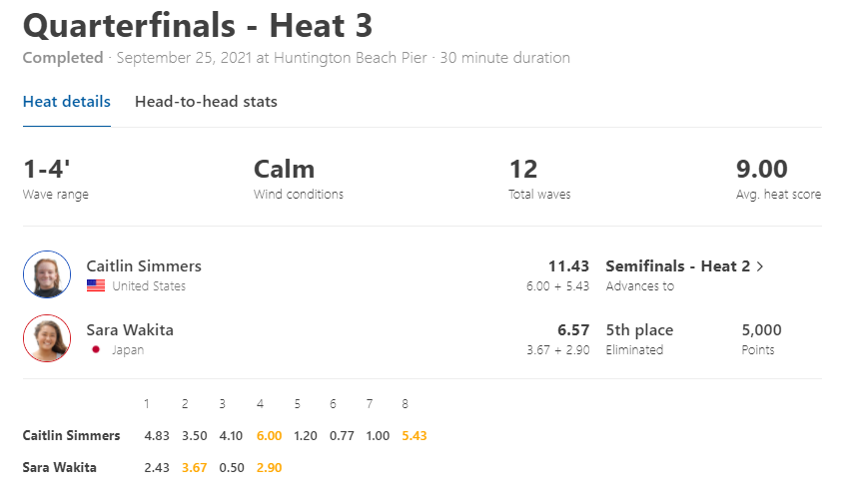The height and width of the screenshot is (504, 842).
Task: Open Caitlin Simmers' profile photo
Action: click(47, 274)
